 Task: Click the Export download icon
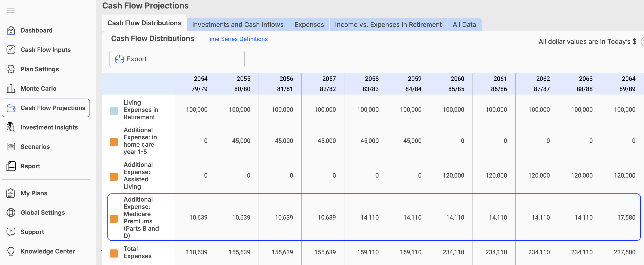[120, 59]
